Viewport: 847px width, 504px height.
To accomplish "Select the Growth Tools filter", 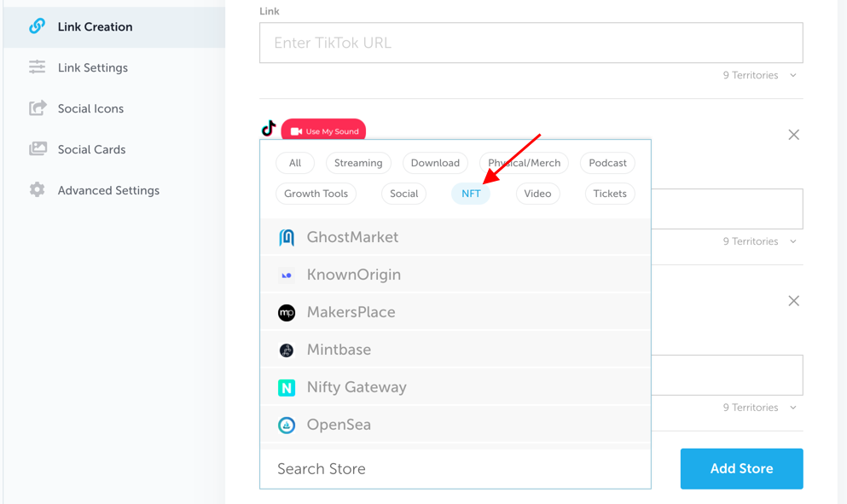I will click(316, 194).
